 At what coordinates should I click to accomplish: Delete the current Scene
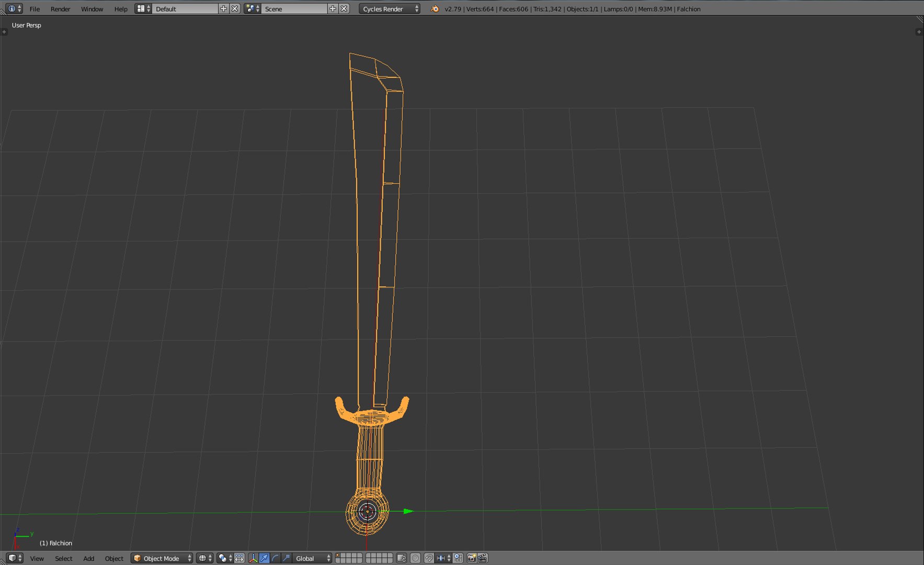coord(344,8)
